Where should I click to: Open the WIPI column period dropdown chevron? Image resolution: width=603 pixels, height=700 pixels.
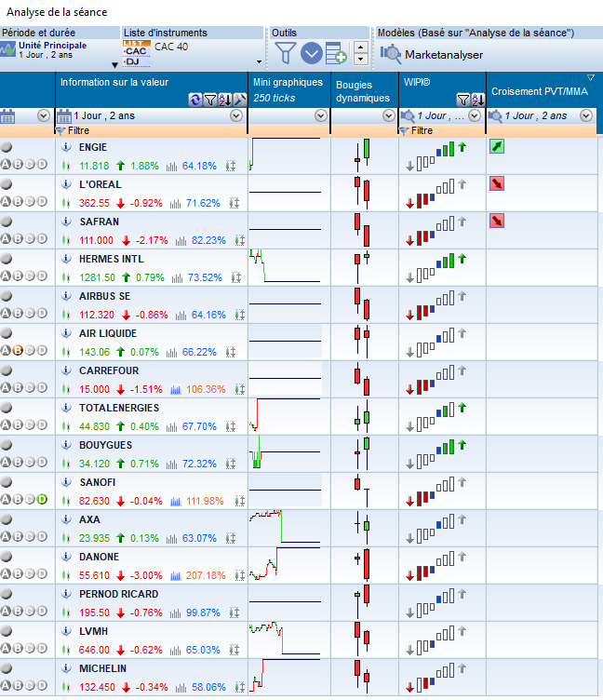click(475, 116)
